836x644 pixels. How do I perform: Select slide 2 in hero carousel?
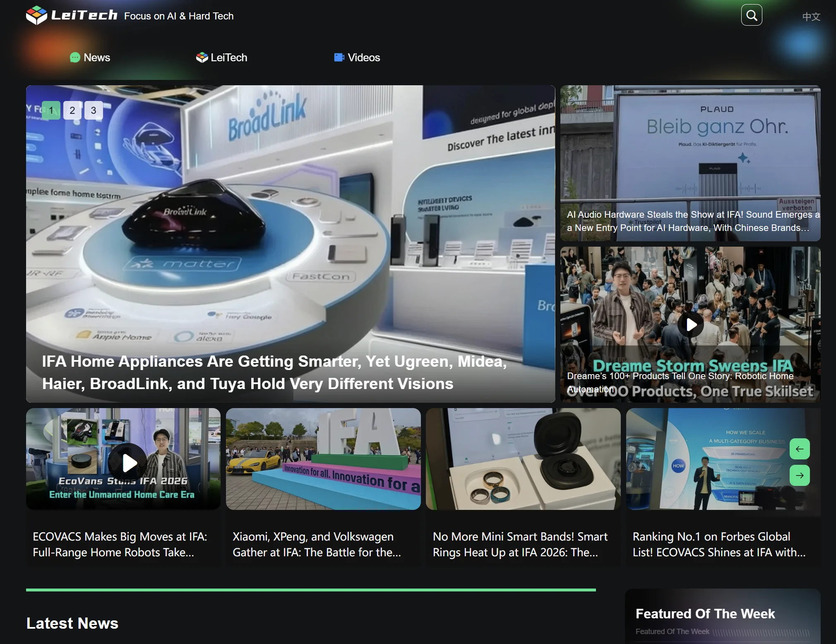[72, 111]
